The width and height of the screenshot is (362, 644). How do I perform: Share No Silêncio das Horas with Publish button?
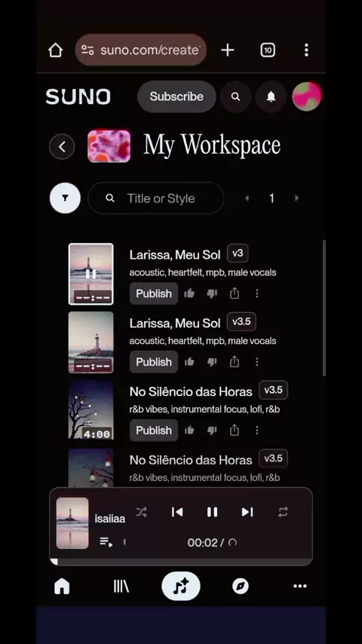235,430
